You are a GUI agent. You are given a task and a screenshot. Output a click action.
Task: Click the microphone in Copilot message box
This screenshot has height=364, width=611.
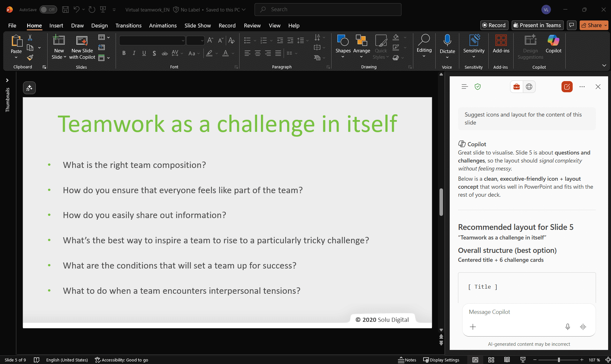(568, 327)
